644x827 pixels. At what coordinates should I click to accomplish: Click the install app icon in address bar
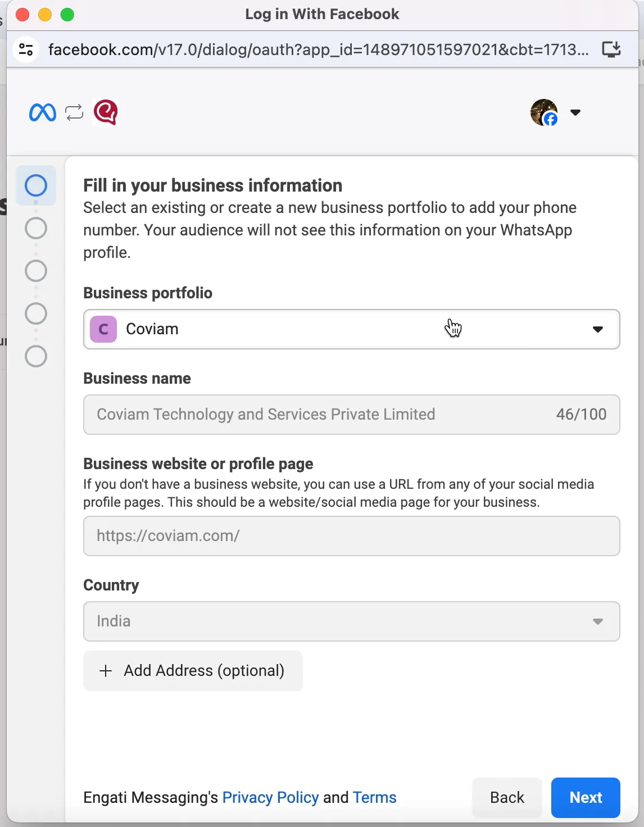pyautogui.click(x=611, y=49)
